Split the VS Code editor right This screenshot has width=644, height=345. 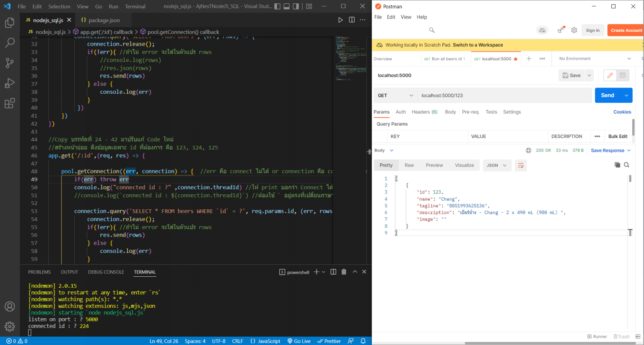pos(352,20)
